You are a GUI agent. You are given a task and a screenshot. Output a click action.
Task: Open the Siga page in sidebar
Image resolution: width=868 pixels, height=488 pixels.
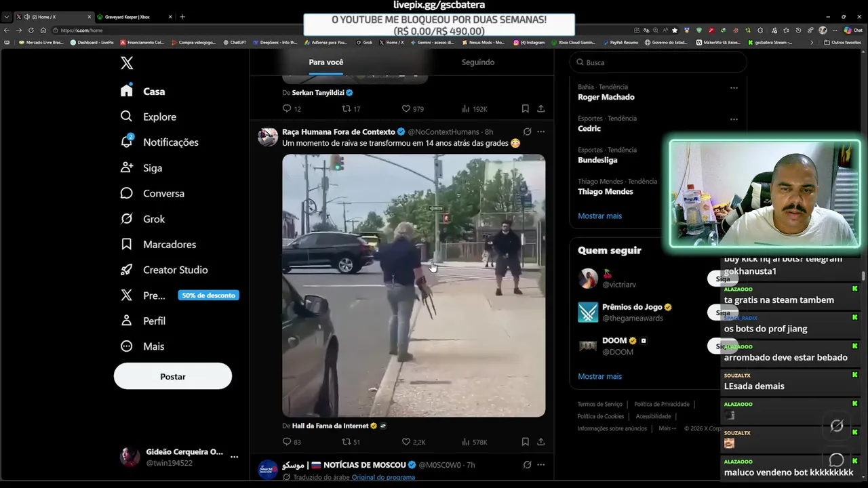(x=141, y=167)
